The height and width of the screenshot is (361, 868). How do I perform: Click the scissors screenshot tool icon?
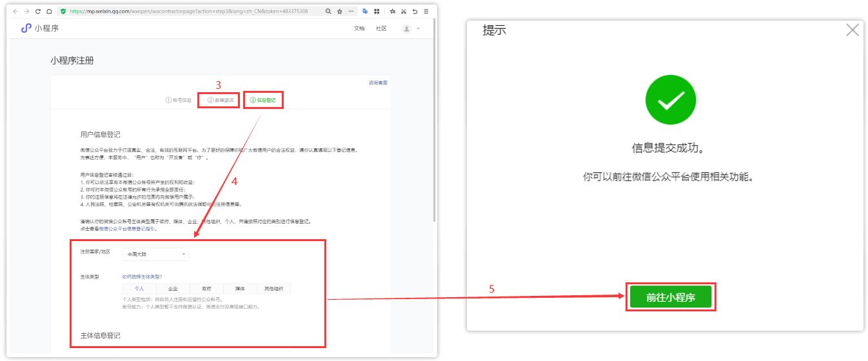(404, 12)
